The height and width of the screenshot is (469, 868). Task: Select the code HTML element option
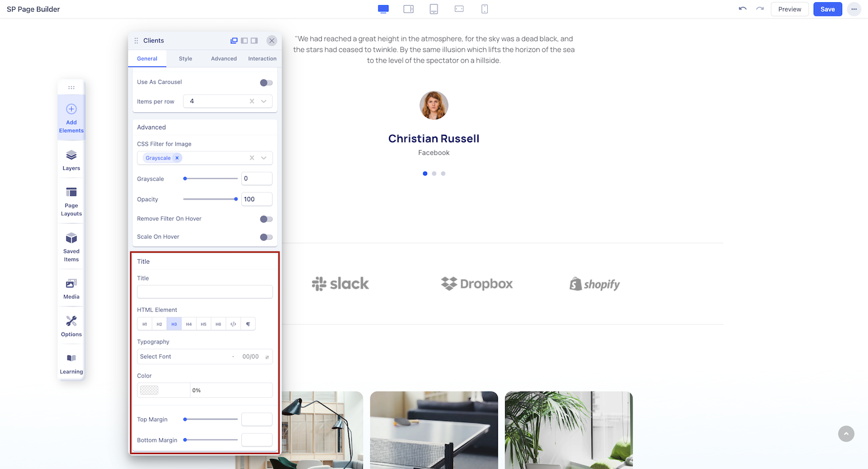coord(233,324)
